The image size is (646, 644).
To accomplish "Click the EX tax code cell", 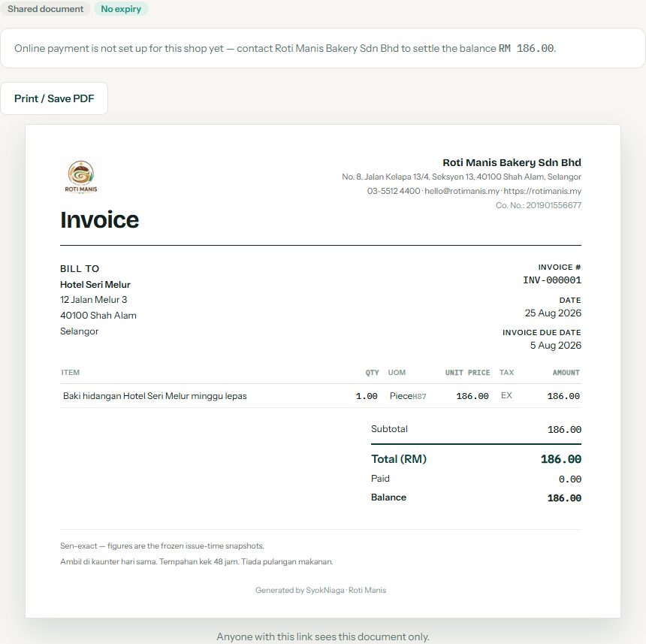I will (x=506, y=395).
